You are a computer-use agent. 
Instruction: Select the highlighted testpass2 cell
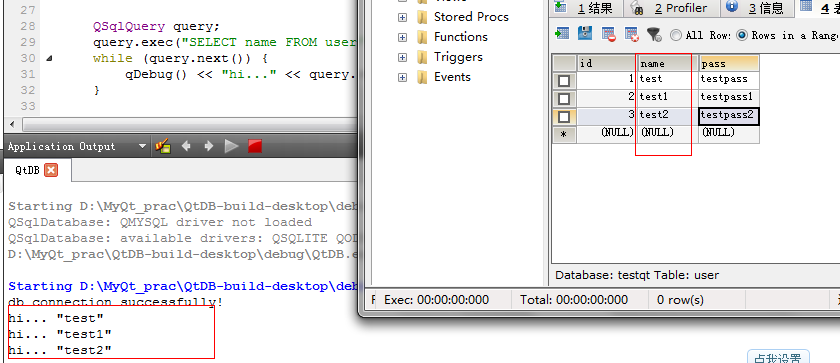[729, 116]
